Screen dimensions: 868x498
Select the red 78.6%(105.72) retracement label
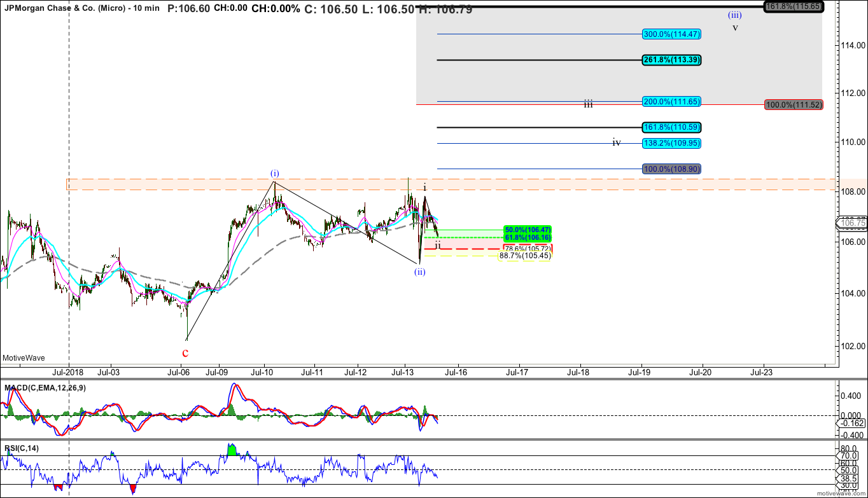(528, 248)
